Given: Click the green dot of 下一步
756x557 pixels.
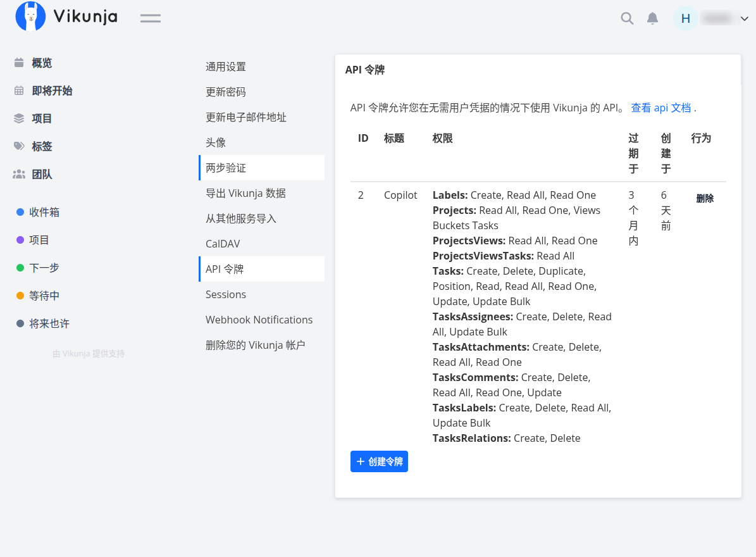Looking at the screenshot, I should coord(20,268).
